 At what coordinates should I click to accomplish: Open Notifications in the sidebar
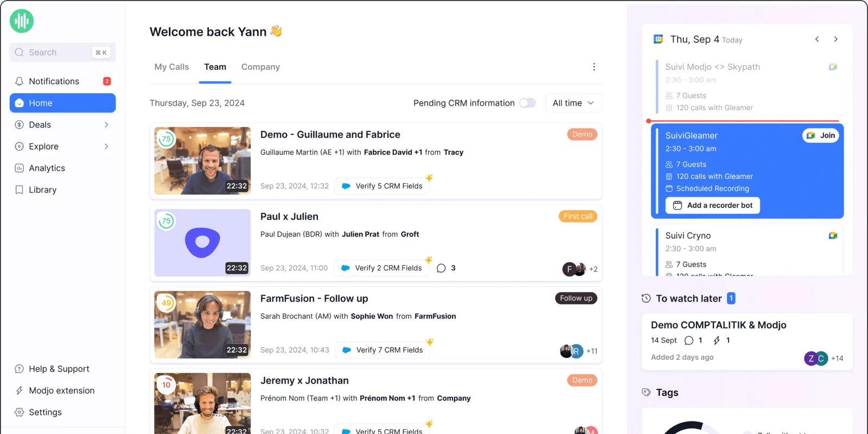click(62, 81)
